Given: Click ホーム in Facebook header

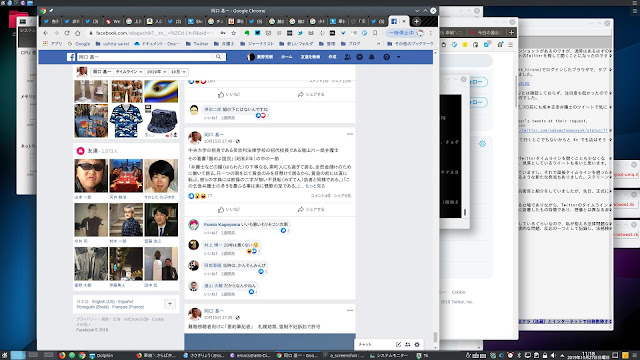Looking at the screenshot, I should [x=287, y=57].
